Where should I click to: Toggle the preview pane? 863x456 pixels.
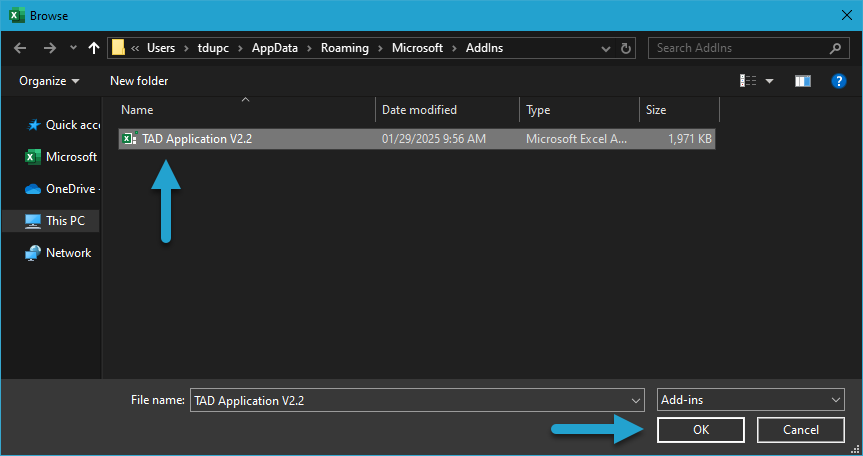tap(802, 81)
